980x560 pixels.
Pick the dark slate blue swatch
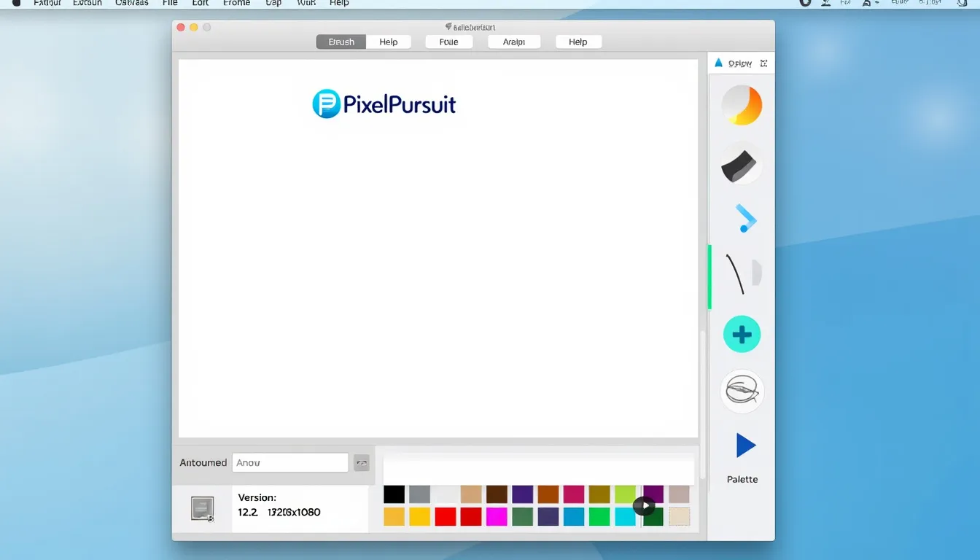tap(548, 517)
